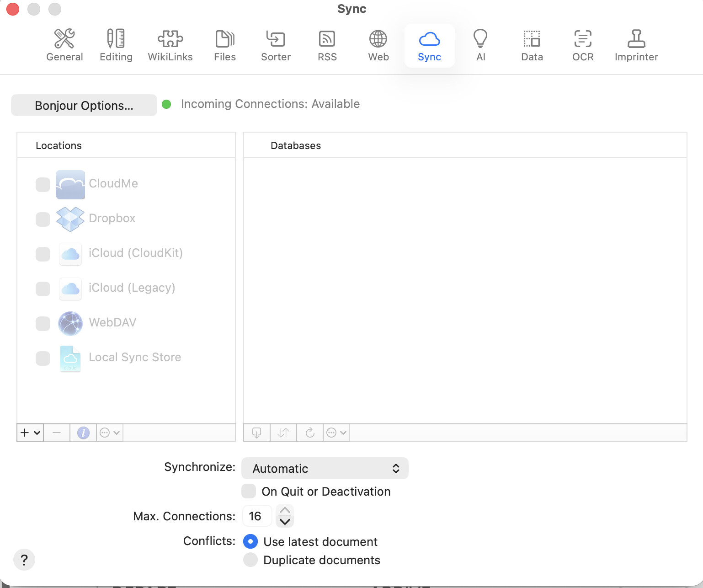Image resolution: width=703 pixels, height=588 pixels.
Task: Click the Local Sync Store file icon
Action: pos(70,358)
